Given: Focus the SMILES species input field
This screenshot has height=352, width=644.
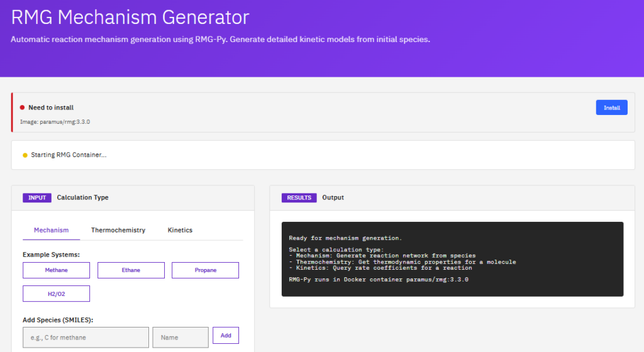Looking at the screenshot, I should [86, 338].
